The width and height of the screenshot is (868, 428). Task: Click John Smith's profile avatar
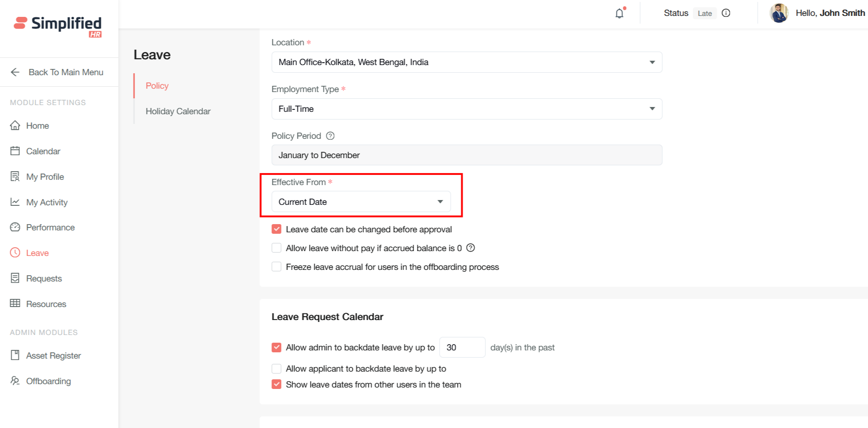779,13
